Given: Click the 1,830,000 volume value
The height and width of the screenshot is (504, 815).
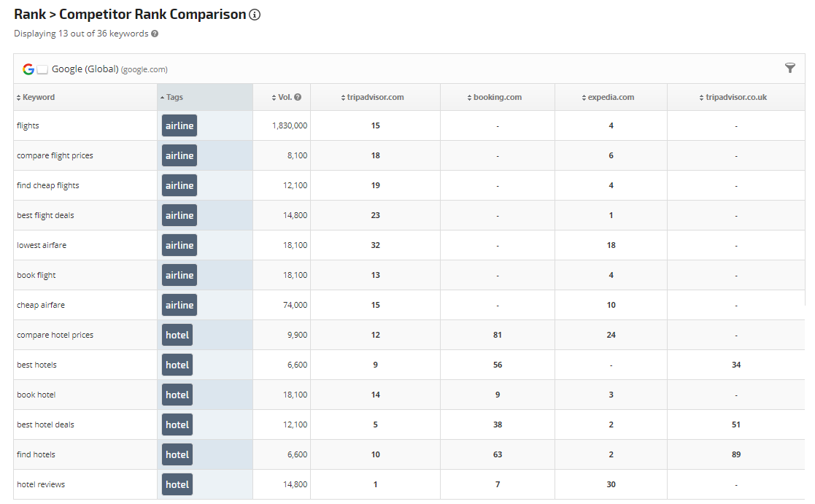Looking at the screenshot, I should point(290,125).
